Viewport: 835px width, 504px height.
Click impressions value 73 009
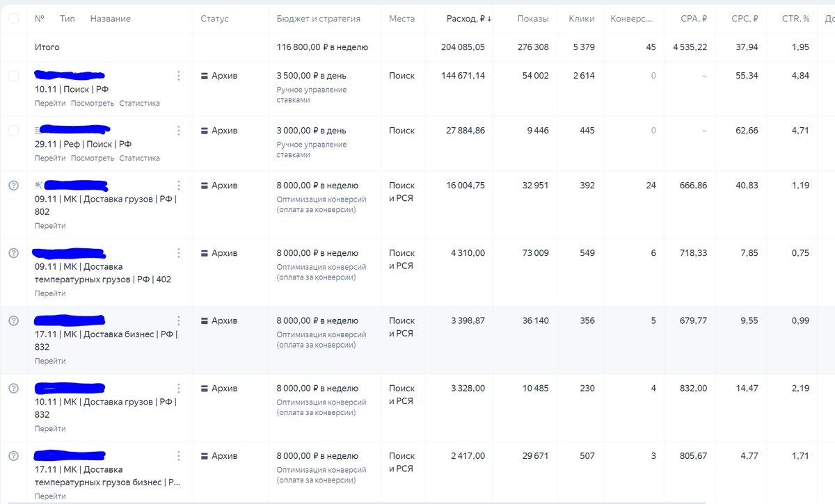coord(535,253)
